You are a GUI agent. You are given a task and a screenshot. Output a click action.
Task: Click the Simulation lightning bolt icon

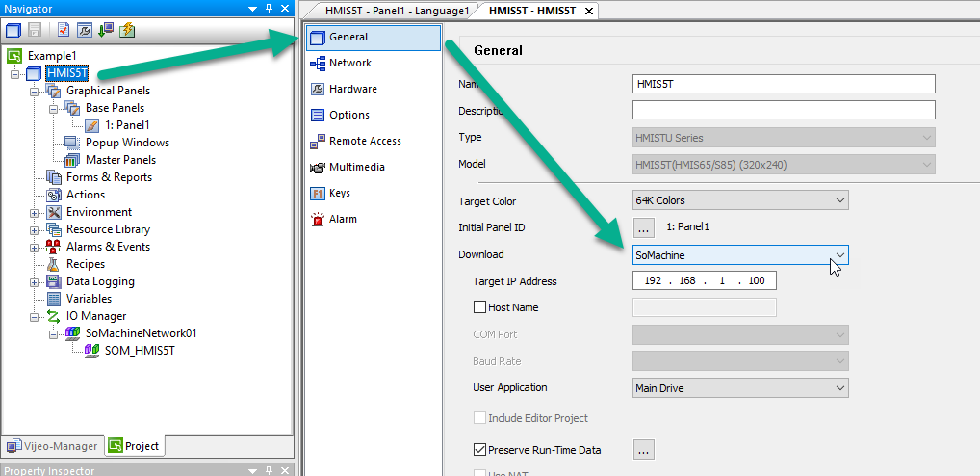click(x=127, y=30)
